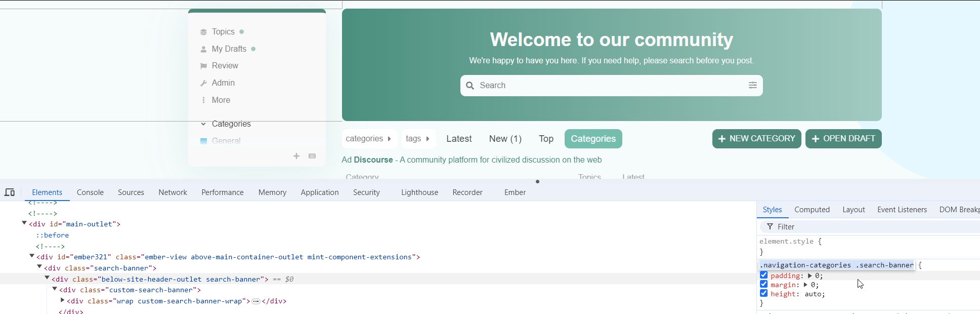Screen dimensions: 980x314
Task: Click the Open Draft button
Action: pyautogui.click(x=843, y=139)
